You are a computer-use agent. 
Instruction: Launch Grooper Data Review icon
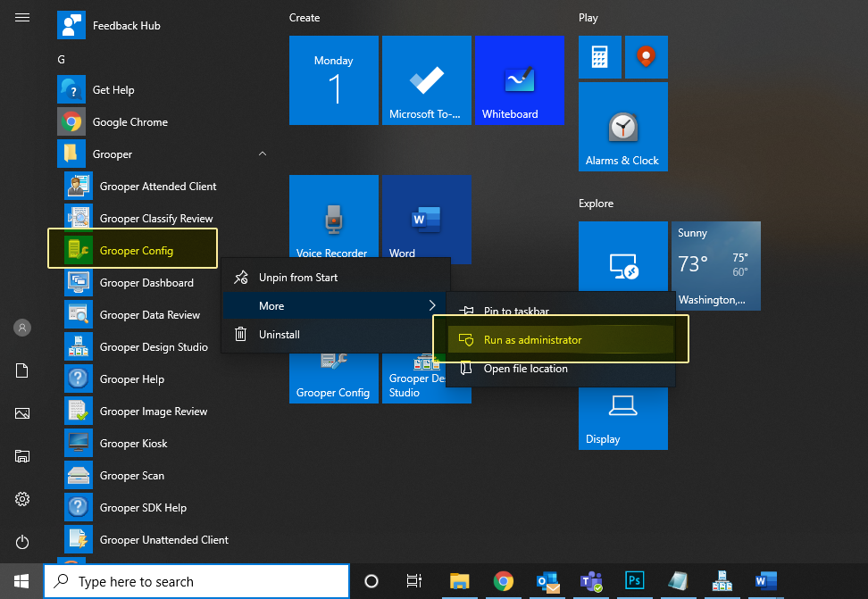point(79,315)
